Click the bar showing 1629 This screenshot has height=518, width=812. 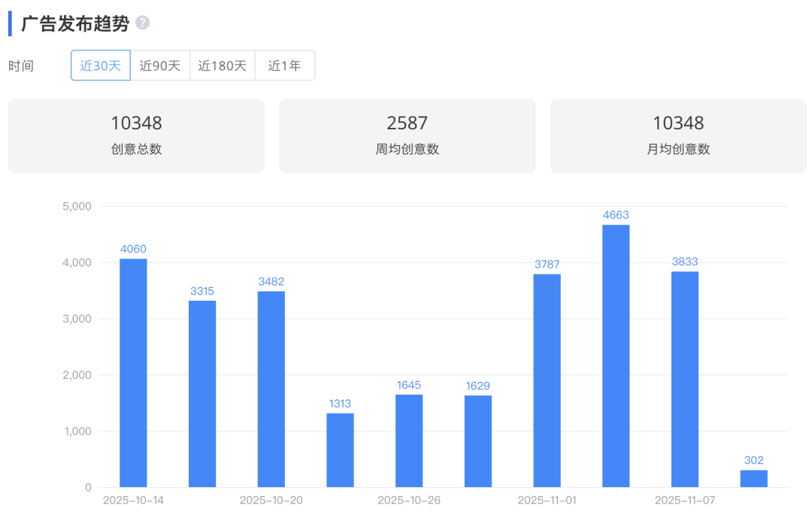point(478,441)
